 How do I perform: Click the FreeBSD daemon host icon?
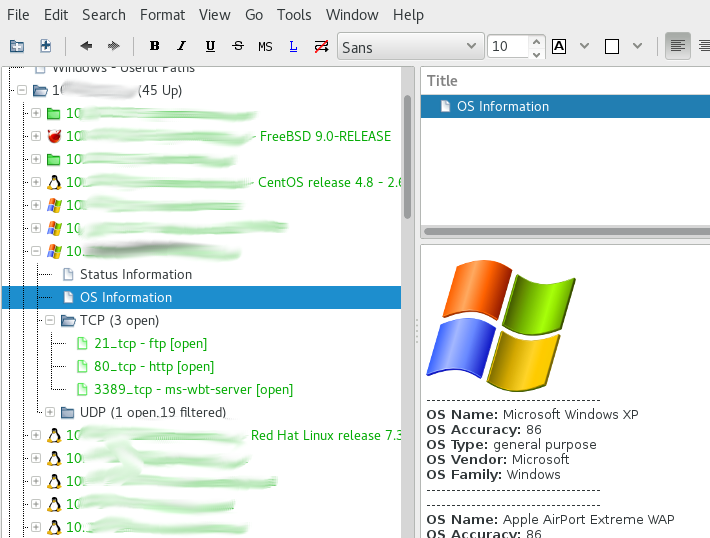tap(54, 136)
